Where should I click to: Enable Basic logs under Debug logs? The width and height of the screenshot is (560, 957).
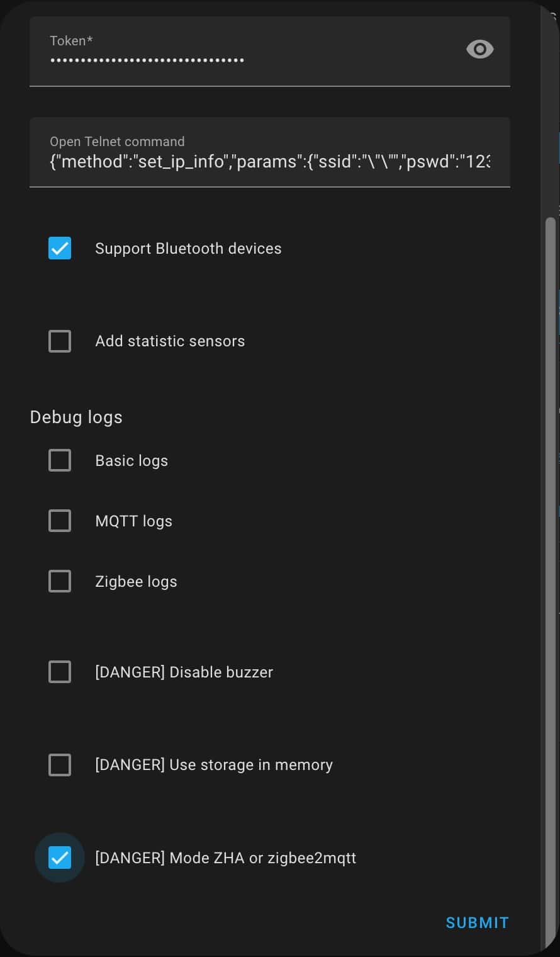pyautogui.click(x=60, y=460)
